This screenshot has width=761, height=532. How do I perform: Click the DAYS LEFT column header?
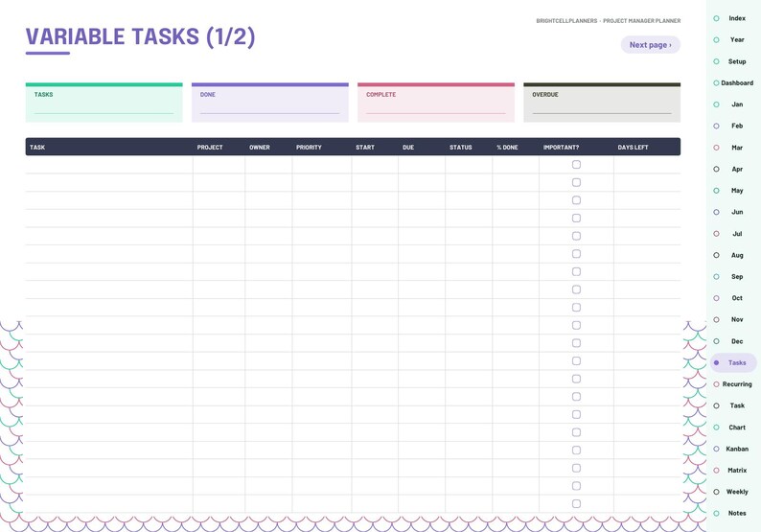point(633,147)
